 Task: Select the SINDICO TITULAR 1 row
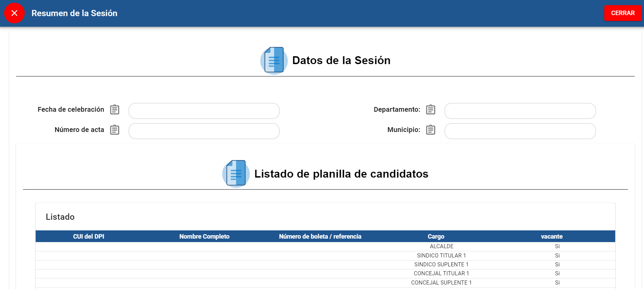(x=441, y=256)
